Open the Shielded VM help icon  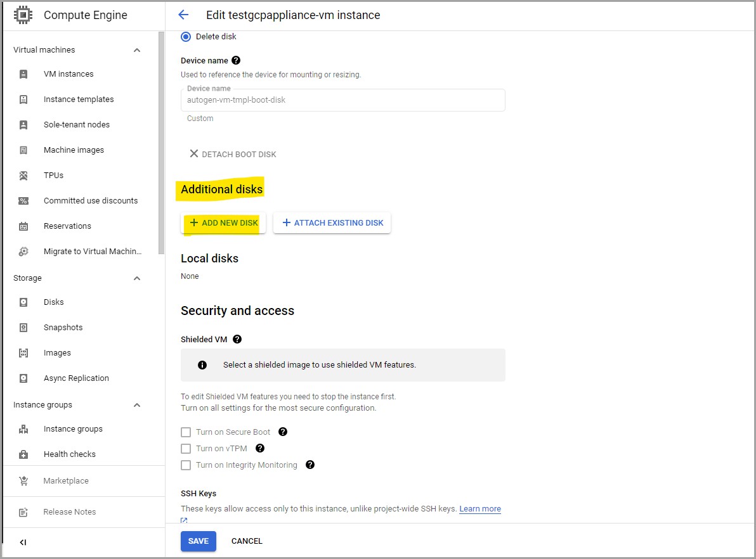(237, 339)
